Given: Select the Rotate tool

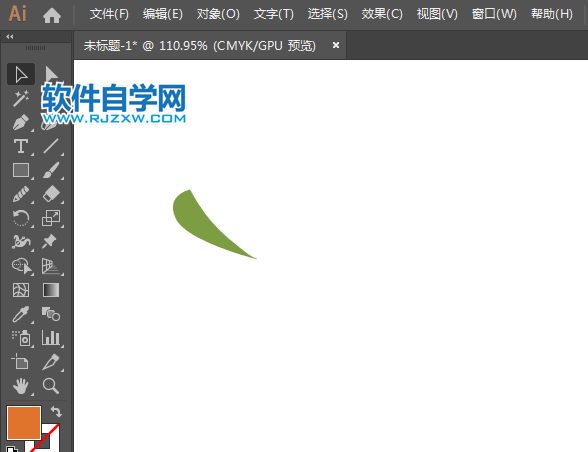Looking at the screenshot, I should [21, 218].
